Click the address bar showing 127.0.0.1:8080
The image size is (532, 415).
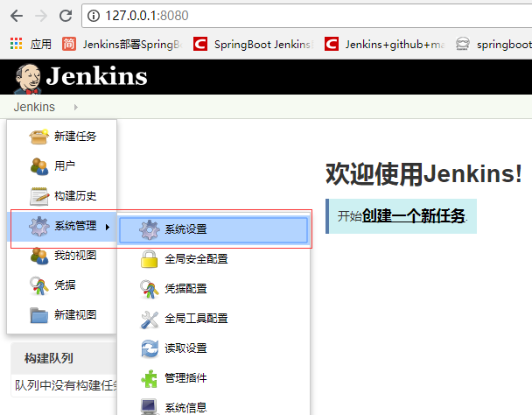point(307,16)
